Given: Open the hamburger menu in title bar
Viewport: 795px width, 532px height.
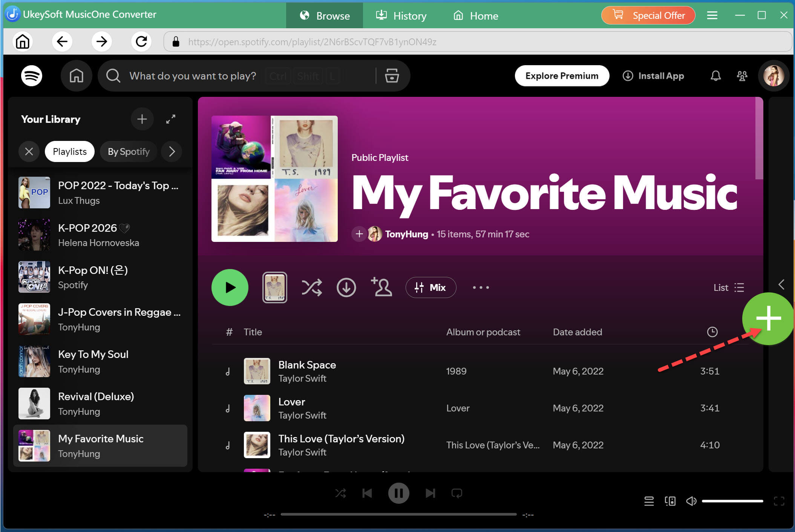Looking at the screenshot, I should click(712, 15).
